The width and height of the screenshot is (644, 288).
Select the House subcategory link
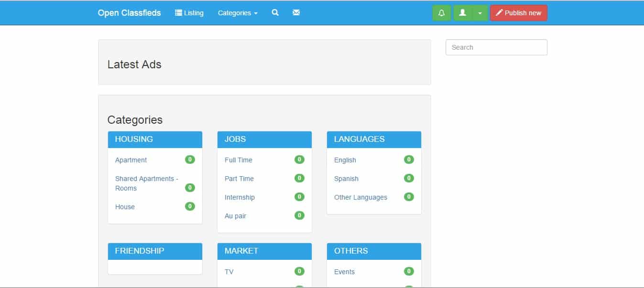click(x=125, y=207)
